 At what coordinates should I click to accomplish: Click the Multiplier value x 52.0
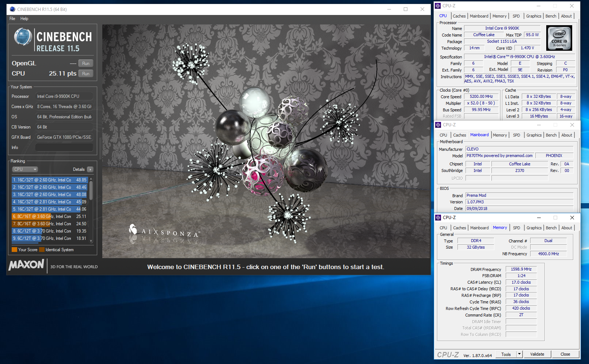click(481, 103)
